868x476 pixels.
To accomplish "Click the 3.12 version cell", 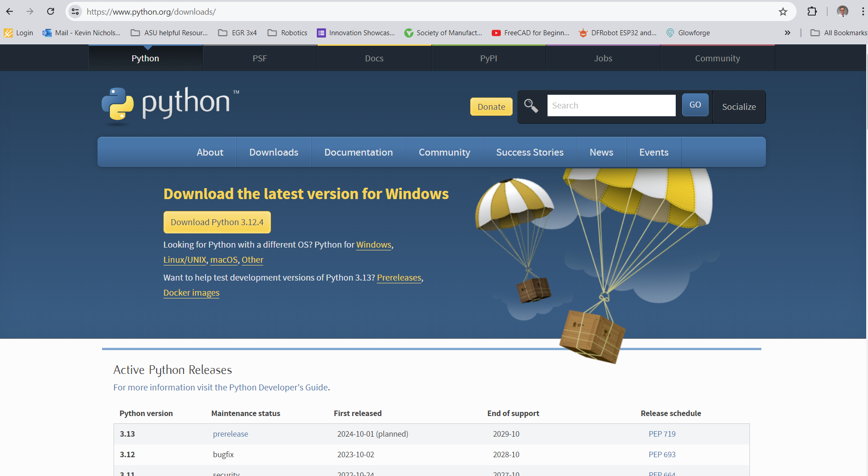I will tap(127, 454).
